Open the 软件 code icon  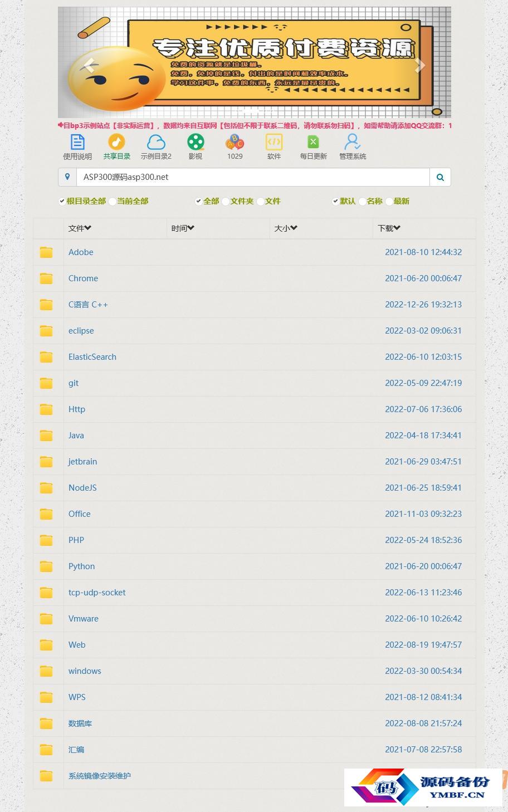pyautogui.click(x=273, y=142)
